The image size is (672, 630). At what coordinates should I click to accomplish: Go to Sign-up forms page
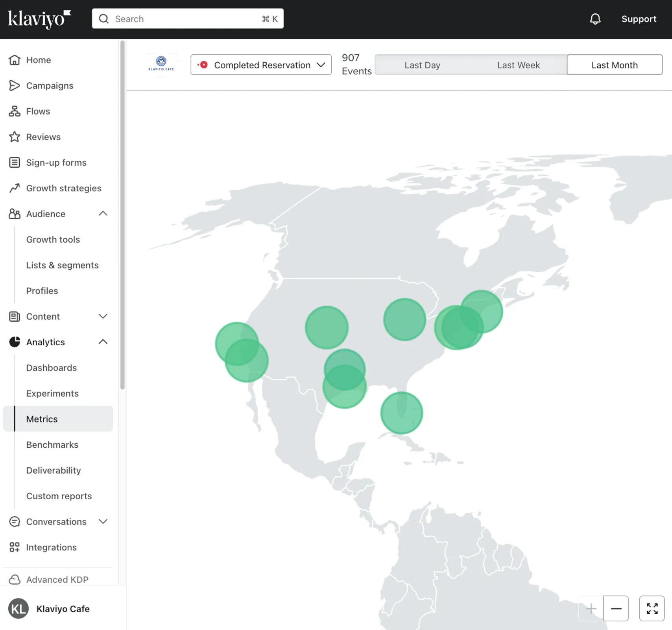coord(56,162)
